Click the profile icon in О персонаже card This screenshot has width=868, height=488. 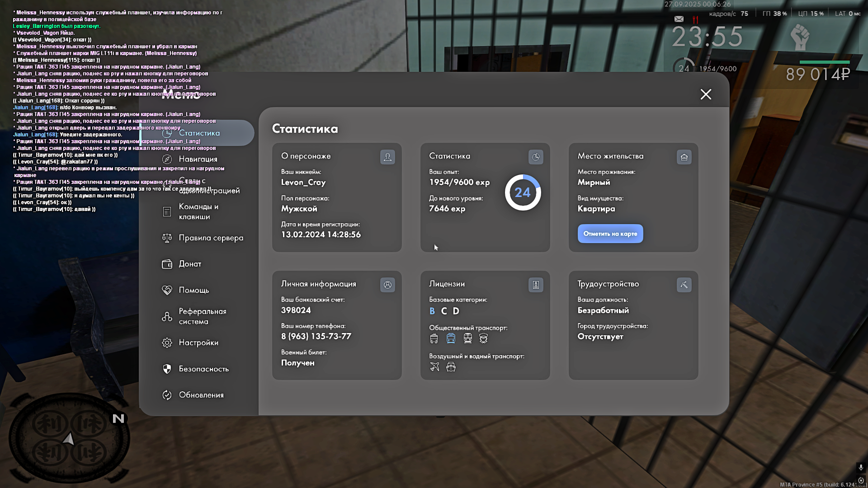(387, 157)
